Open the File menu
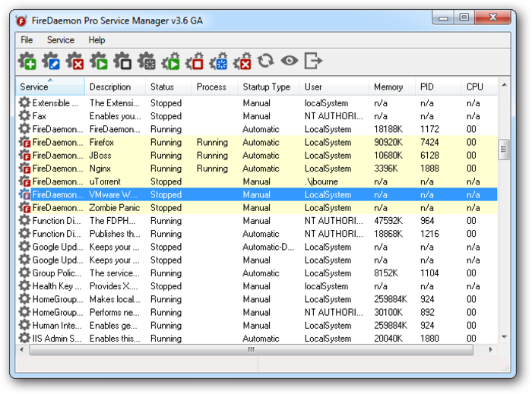532x394 pixels. click(27, 40)
